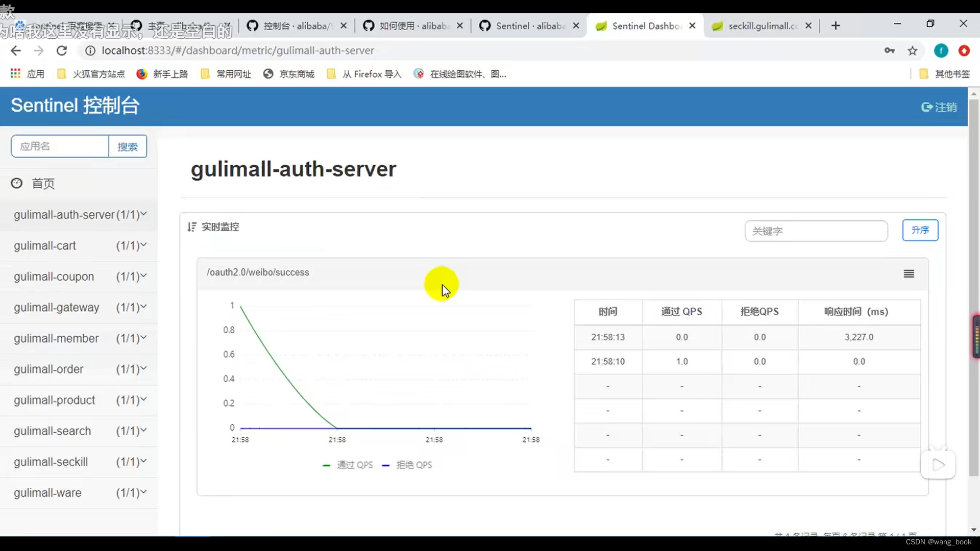
Task: Click the red extension icon
Action: [x=964, y=51]
